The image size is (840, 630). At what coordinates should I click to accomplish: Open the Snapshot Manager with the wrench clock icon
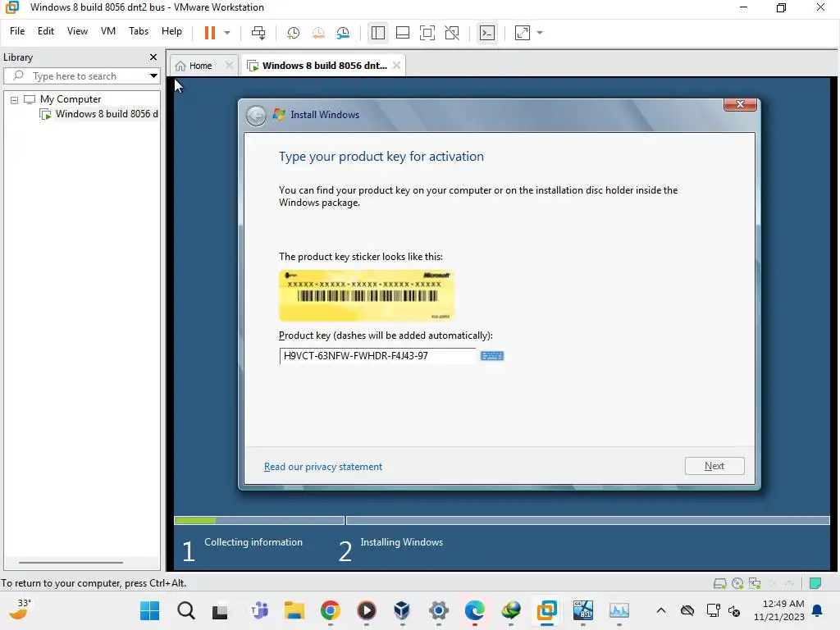pos(343,33)
